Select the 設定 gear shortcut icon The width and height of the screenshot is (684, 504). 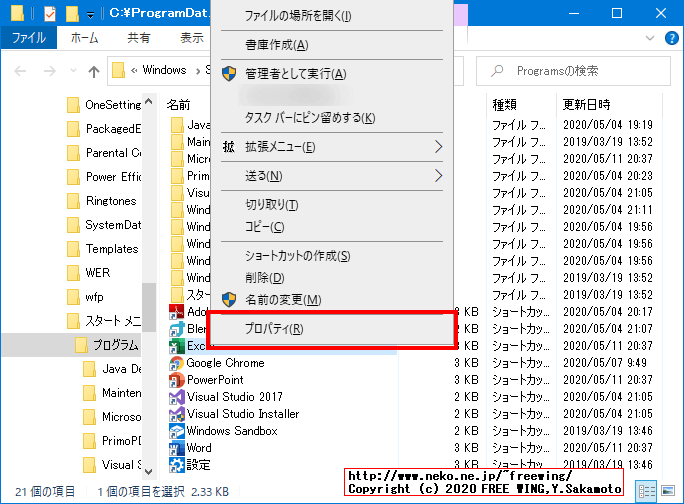(176, 465)
